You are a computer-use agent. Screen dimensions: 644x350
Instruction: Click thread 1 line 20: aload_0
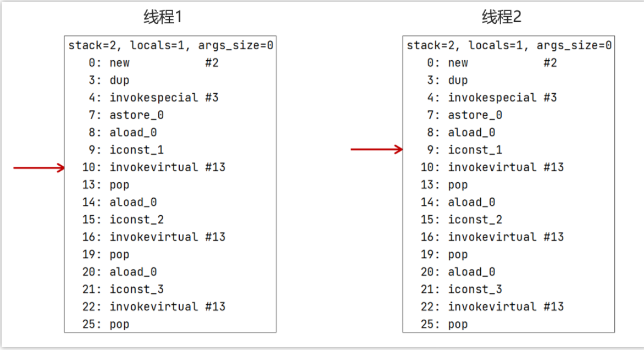point(120,272)
